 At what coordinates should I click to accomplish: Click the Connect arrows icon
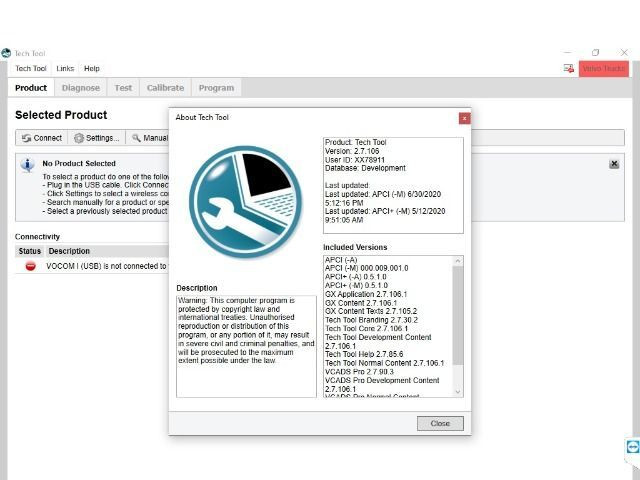pos(27,138)
